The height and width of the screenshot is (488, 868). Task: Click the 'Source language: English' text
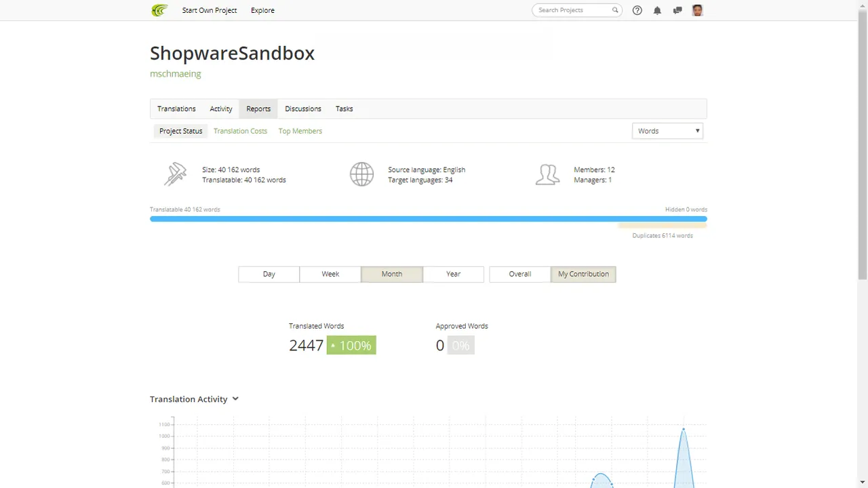[x=427, y=169]
